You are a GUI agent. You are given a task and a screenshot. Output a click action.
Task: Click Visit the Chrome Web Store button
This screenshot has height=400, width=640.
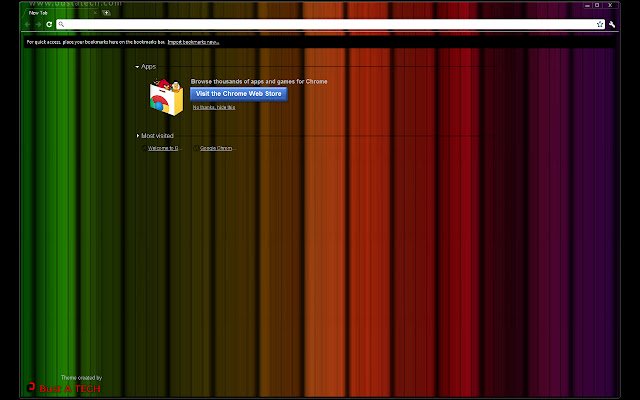pos(238,94)
